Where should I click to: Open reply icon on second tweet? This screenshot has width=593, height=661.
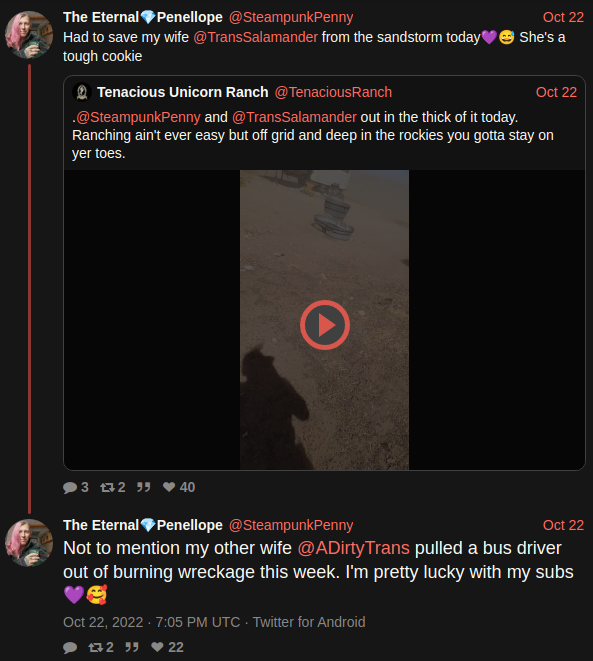[x=70, y=648]
